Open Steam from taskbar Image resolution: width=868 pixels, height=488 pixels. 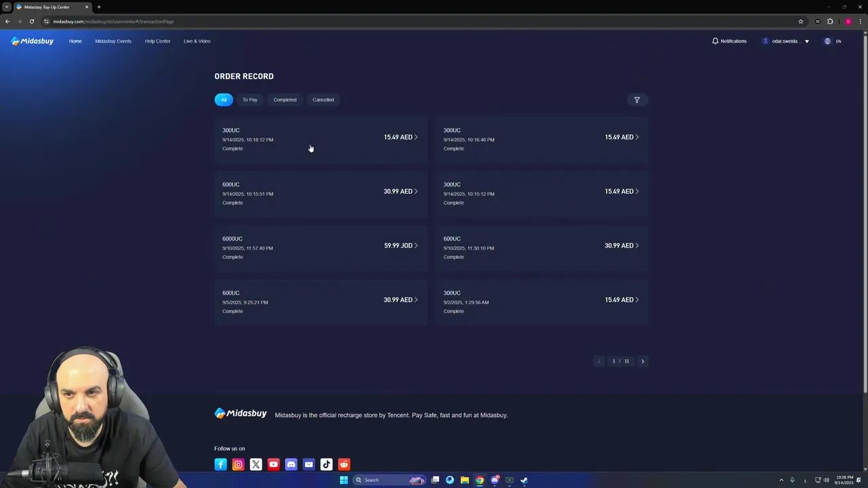pyautogui.click(x=524, y=480)
